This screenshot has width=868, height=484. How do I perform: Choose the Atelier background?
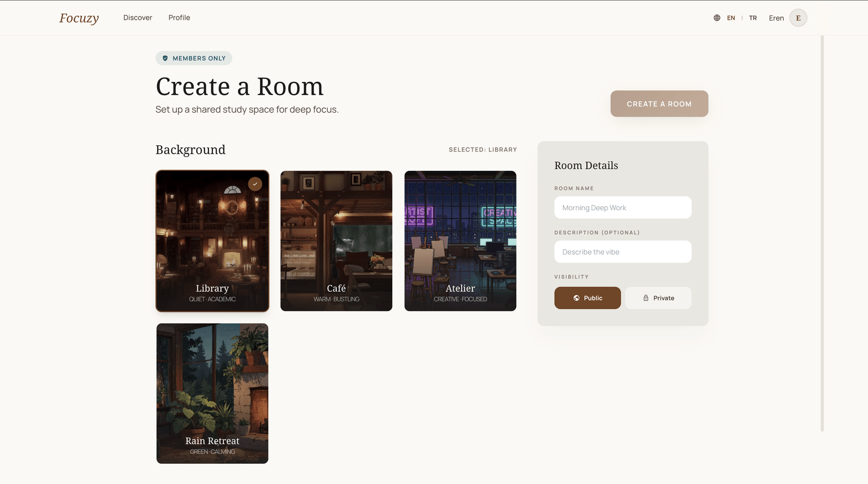pos(460,241)
